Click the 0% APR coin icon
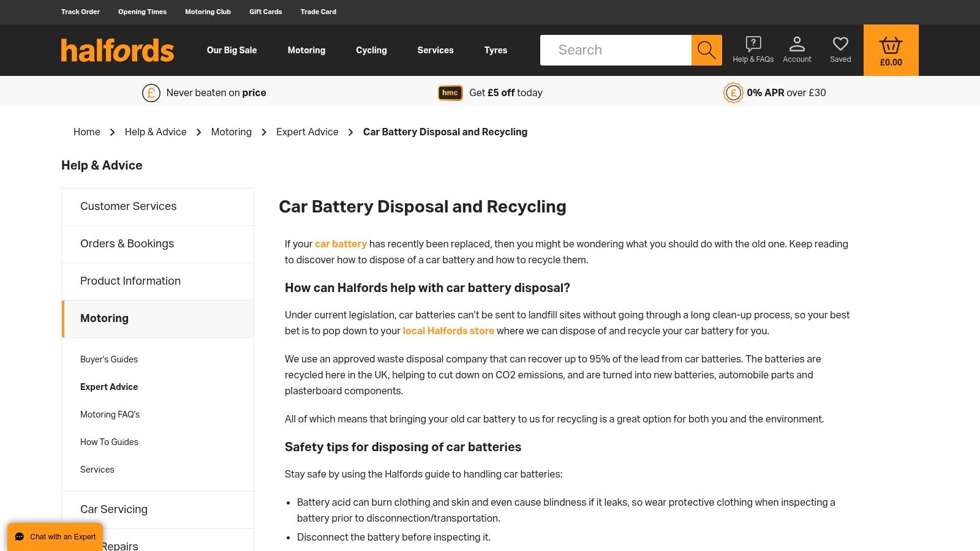 pyautogui.click(x=733, y=92)
